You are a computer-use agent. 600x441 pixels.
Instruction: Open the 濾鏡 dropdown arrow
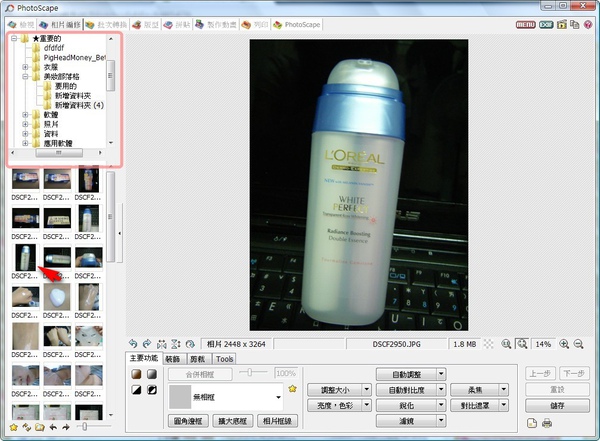(x=441, y=421)
